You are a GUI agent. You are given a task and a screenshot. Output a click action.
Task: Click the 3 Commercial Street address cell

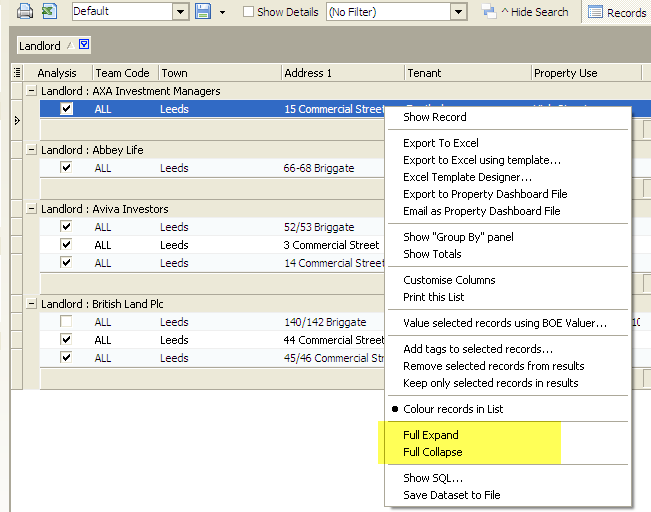[x=331, y=245]
